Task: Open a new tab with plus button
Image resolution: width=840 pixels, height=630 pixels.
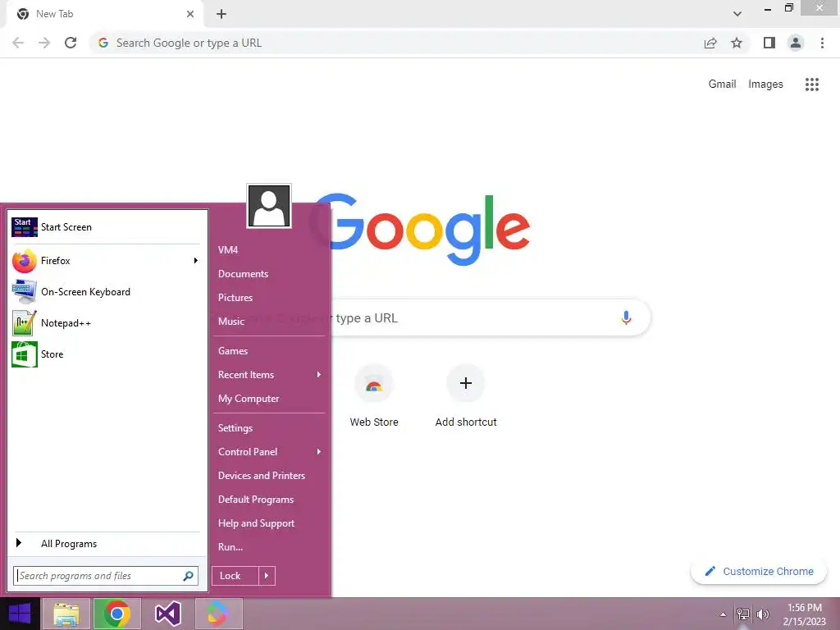Action: tap(221, 14)
